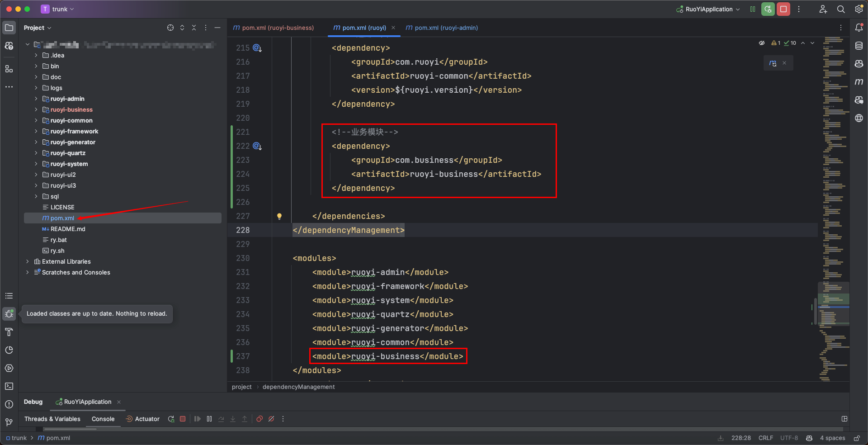
Task: Open the Problems tool window
Action: 9,404
